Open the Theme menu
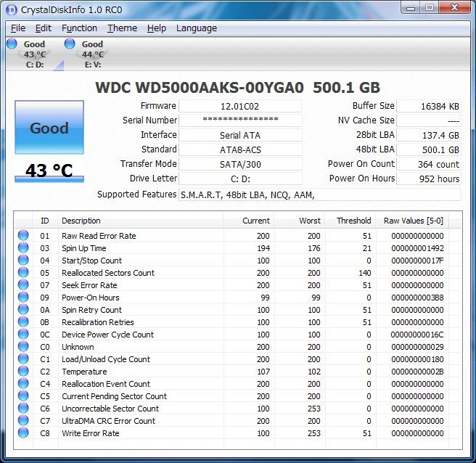The height and width of the screenshot is (463, 476). point(123,28)
